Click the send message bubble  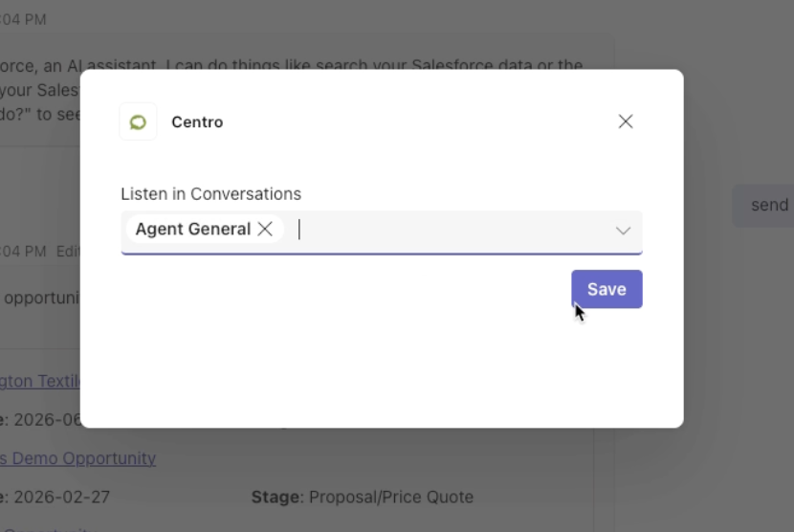pyautogui.click(x=764, y=205)
